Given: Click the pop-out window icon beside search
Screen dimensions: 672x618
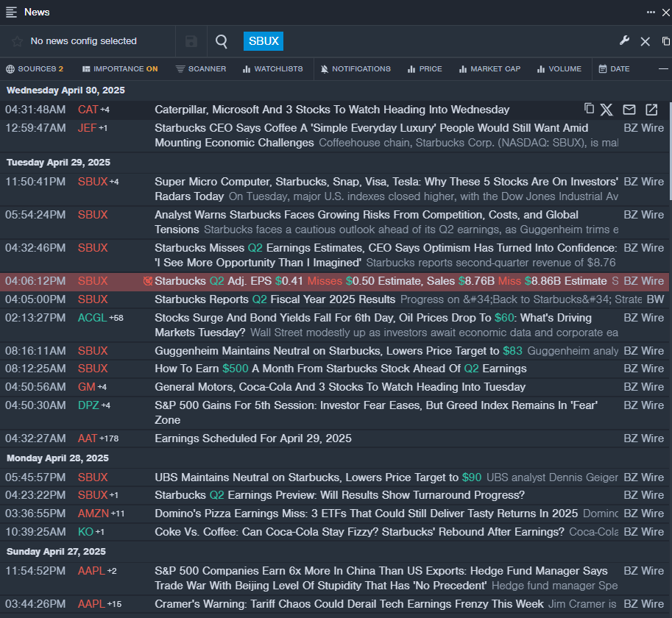Looking at the screenshot, I should pos(665,41).
